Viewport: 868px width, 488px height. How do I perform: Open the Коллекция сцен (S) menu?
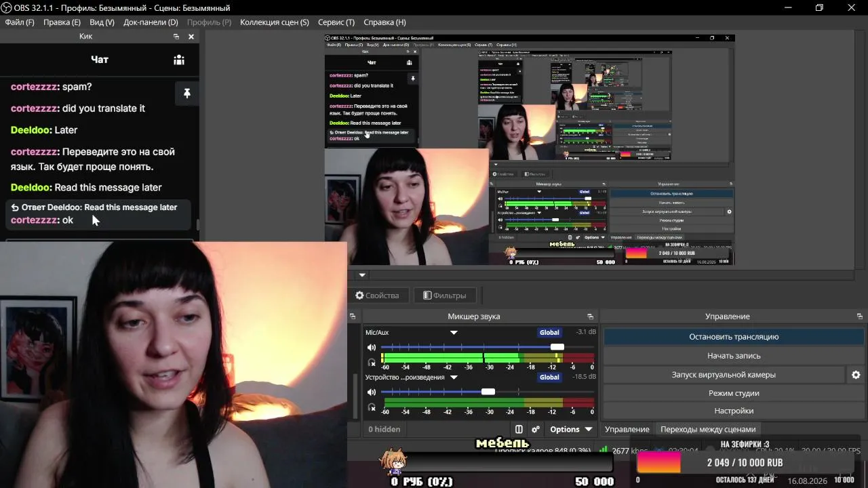click(275, 22)
